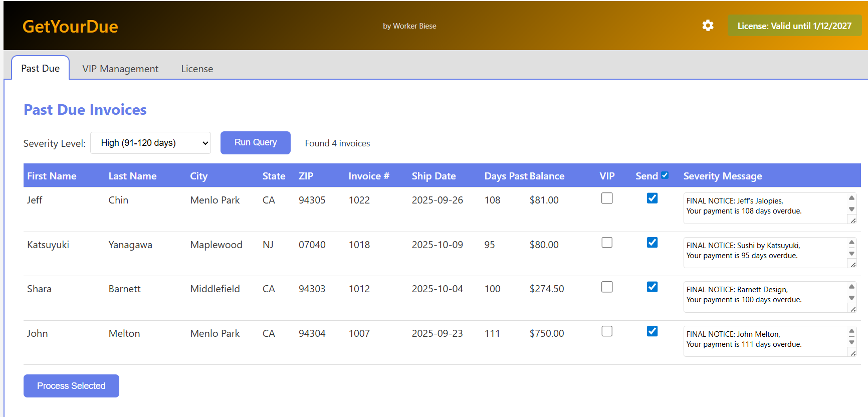The image size is (868, 417).
Task: Click the Severity Message column header
Action: pyautogui.click(x=722, y=176)
